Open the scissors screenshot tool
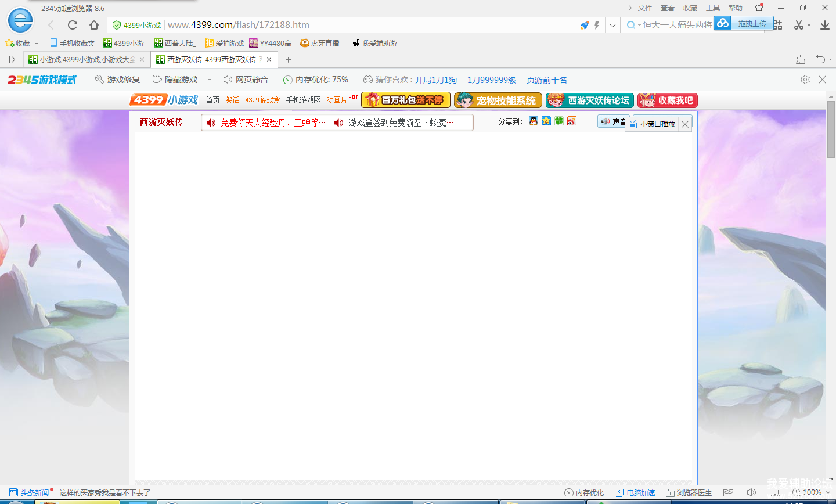Image resolution: width=836 pixels, height=504 pixels. pyautogui.click(x=799, y=25)
